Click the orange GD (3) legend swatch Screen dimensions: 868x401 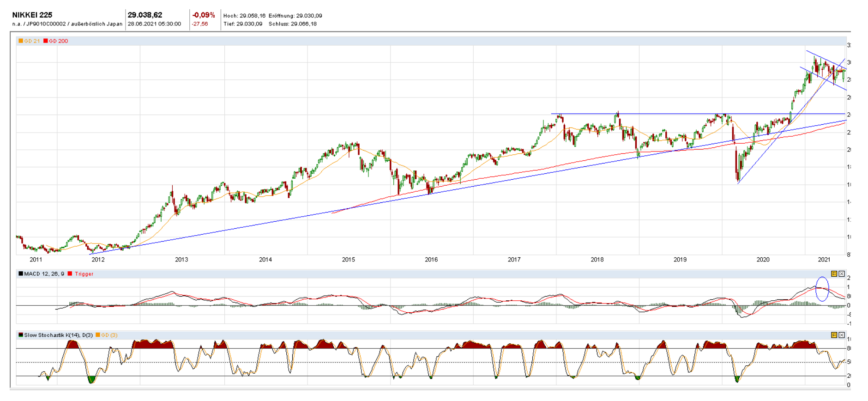tap(98, 335)
